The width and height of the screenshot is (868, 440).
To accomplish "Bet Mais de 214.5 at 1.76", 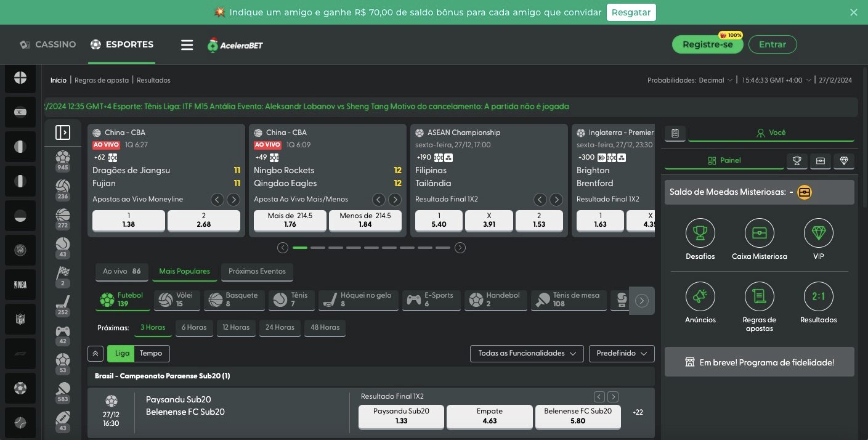I will click(290, 221).
